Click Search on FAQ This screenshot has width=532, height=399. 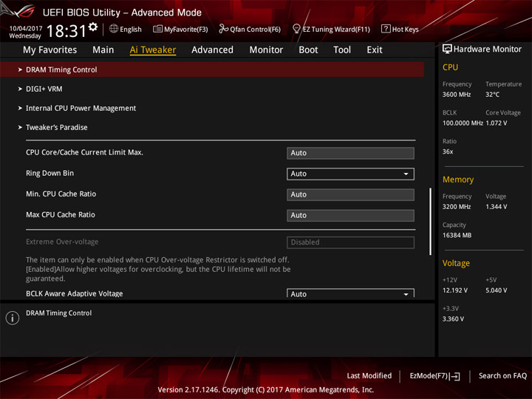503,376
